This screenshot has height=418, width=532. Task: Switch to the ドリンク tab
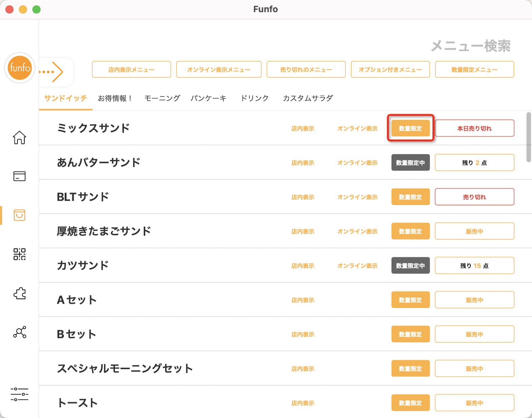click(x=255, y=98)
